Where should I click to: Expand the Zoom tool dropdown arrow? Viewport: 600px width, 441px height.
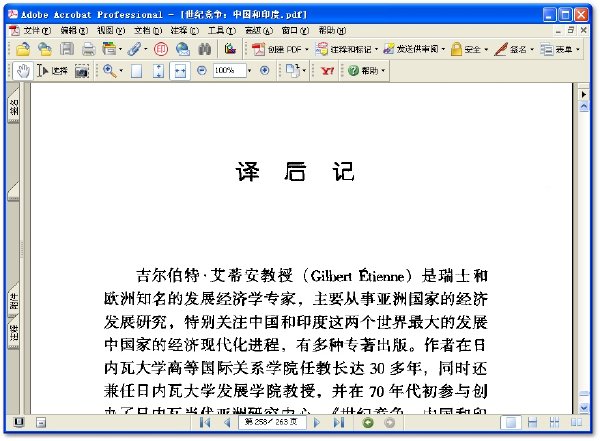pyautogui.click(x=121, y=71)
